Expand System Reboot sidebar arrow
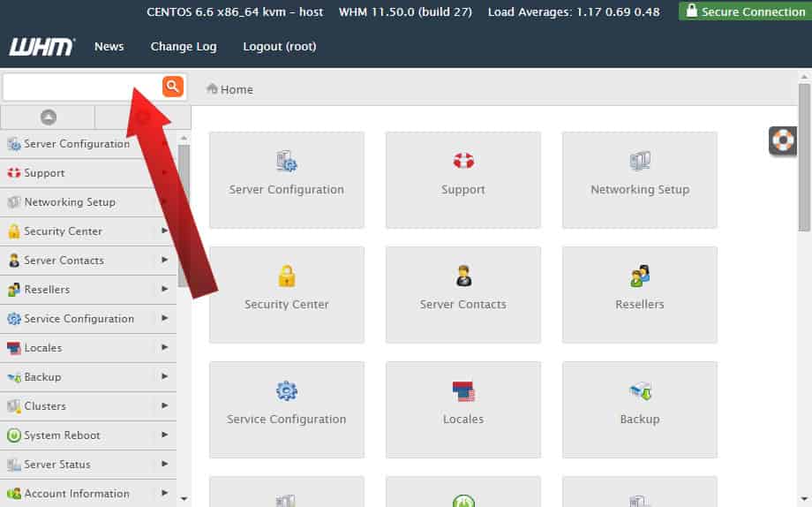This screenshot has width=812, height=507. (x=165, y=435)
